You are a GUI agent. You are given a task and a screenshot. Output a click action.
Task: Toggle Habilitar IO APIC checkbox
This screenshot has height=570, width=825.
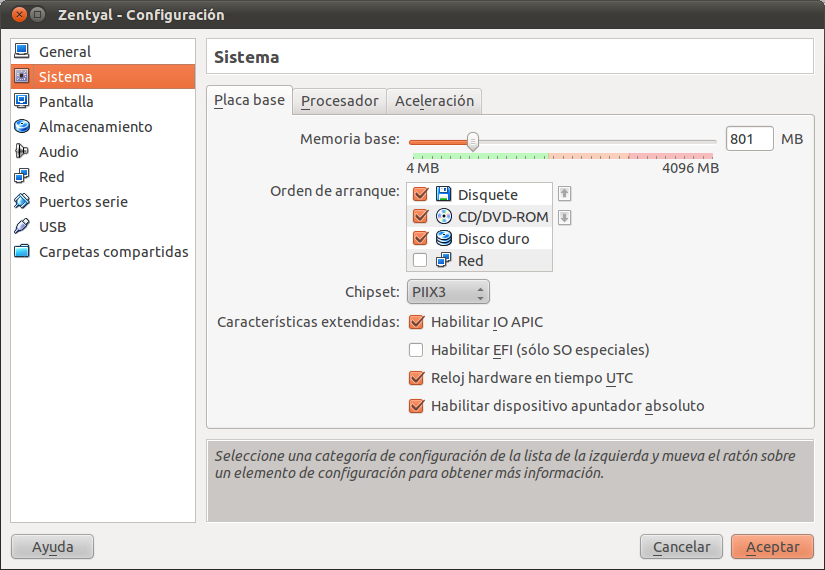tap(416, 322)
